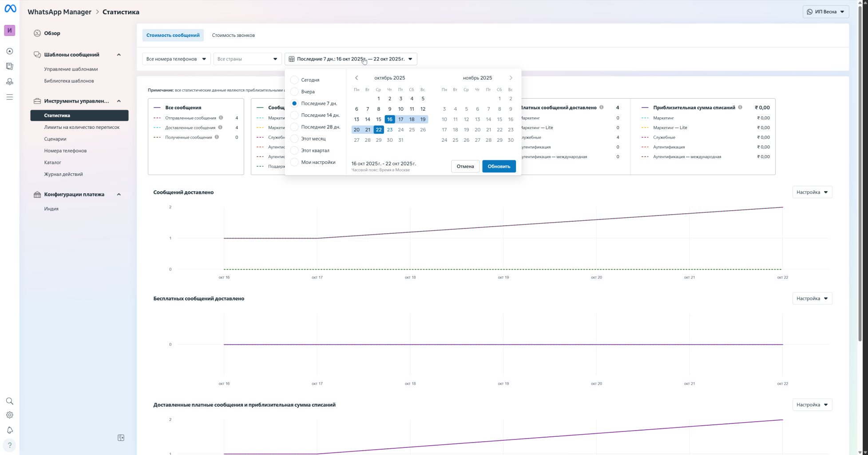Open the settings gear icon
Image resolution: width=868 pixels, height=455 pixels.
click(9, 415)
